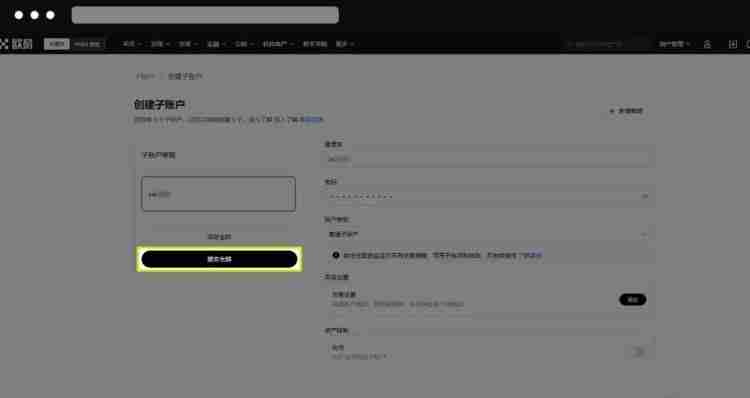Image resolution: width=750 pixels, height=398 pixels.
Task: Toggle the asset transfer switch
Action: pos(637,352)
